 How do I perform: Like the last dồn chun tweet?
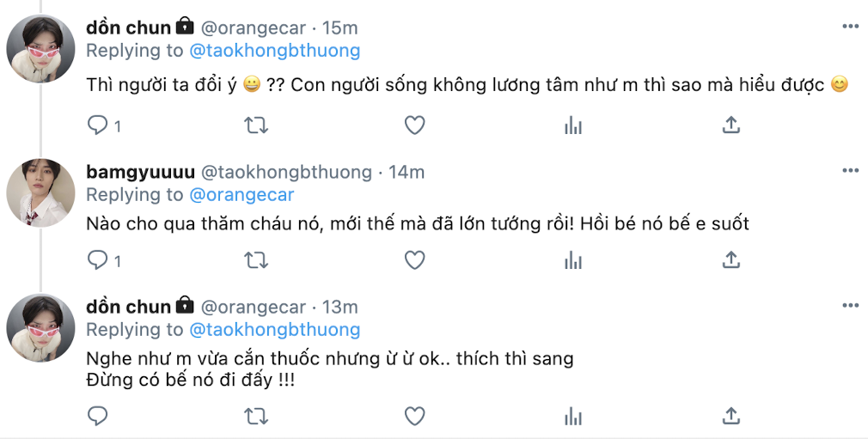tap(414, 417)
